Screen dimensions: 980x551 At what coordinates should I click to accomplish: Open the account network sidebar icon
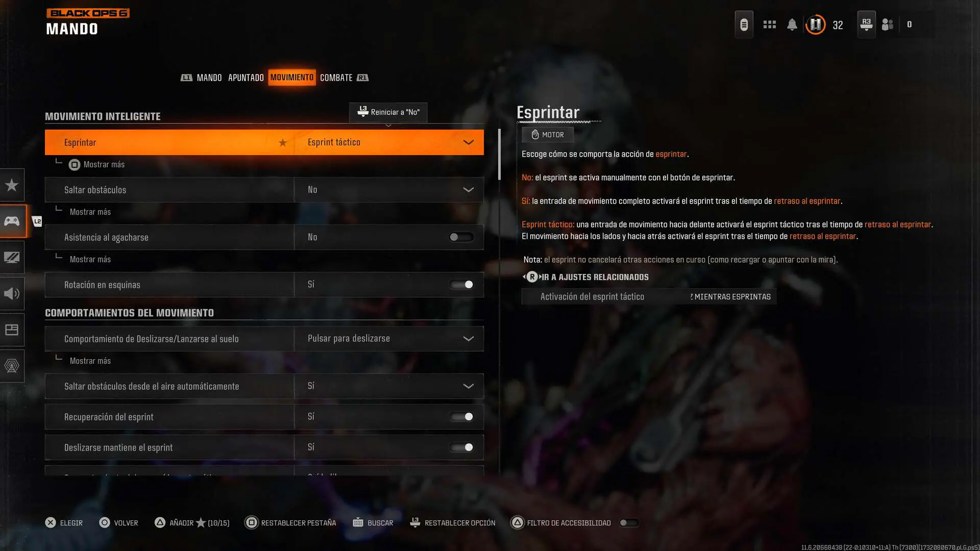click(x=12, y=366)
